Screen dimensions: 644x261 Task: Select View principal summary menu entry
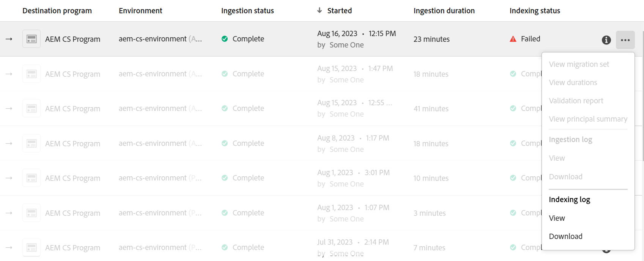[x=588, y=119]
